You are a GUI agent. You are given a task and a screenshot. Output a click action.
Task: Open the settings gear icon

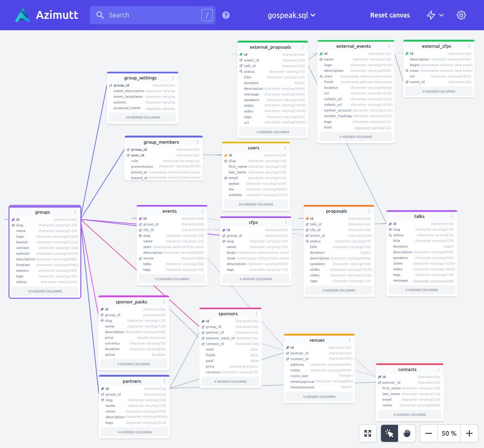[461, 15]
